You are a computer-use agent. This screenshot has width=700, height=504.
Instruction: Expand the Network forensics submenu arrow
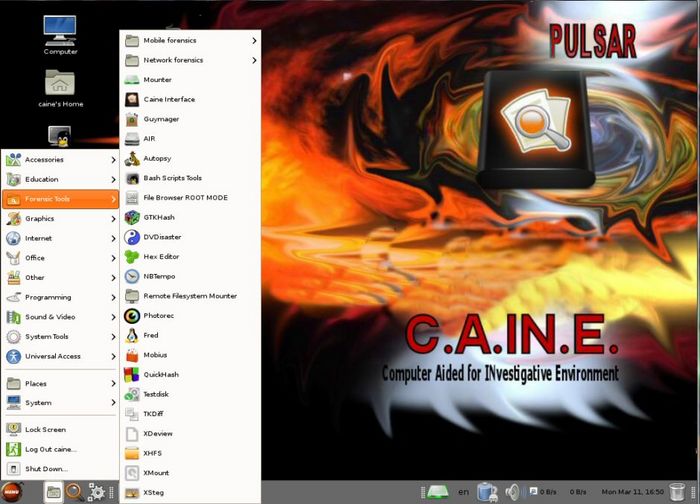[x=254, y=60]
